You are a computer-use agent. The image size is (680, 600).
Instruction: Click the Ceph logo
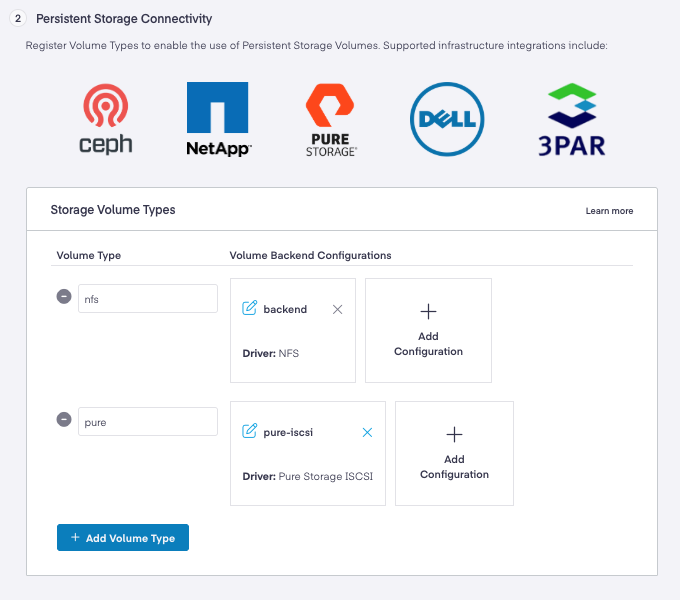pyautogui.click(x=105, y=119)
